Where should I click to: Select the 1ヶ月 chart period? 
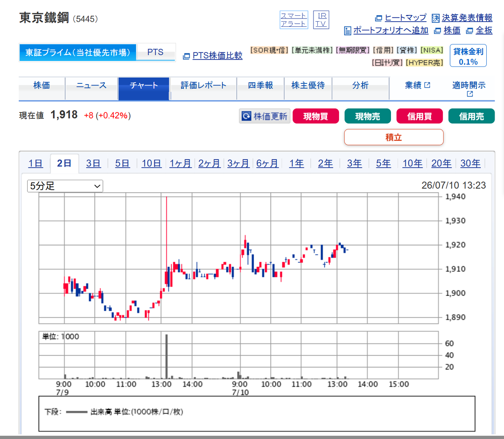[180, 163]
